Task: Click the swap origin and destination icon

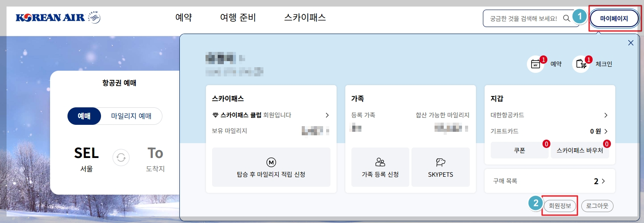Action: coord(121,158)
